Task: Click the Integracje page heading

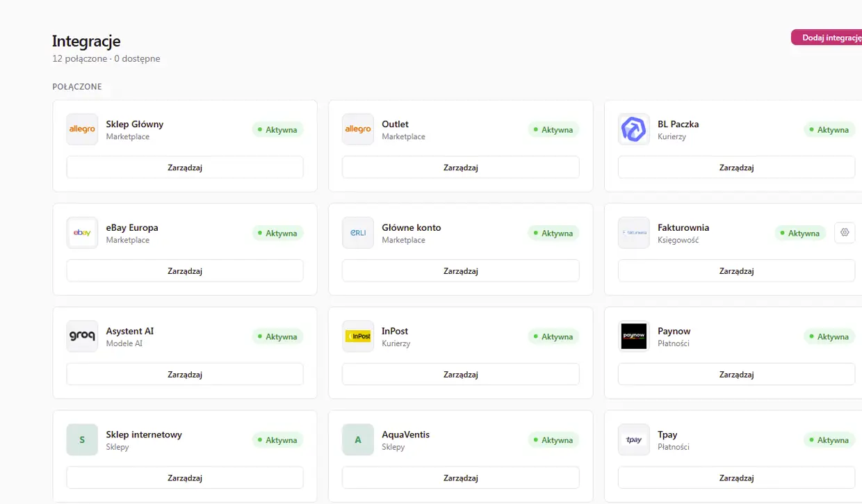Action: 86,41
